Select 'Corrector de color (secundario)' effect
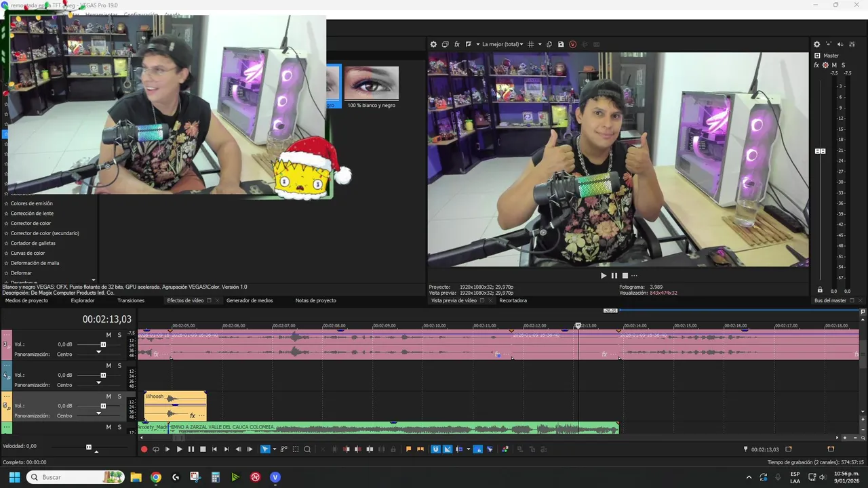This screenshot has width=868, height=488. click(x=45, y=233)
